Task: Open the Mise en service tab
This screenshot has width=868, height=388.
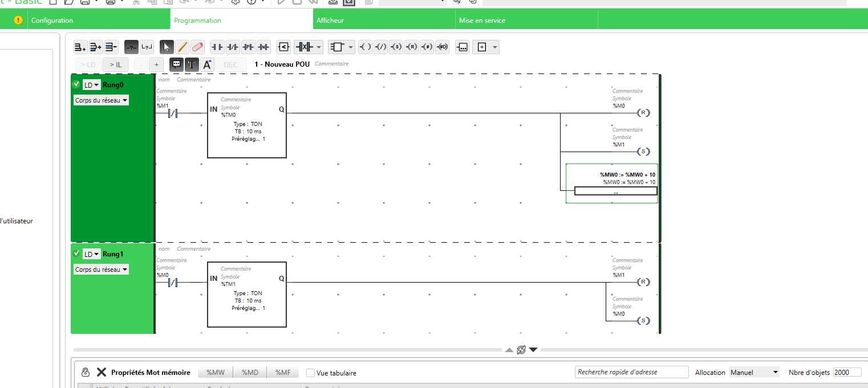Action: pos(482,21)
